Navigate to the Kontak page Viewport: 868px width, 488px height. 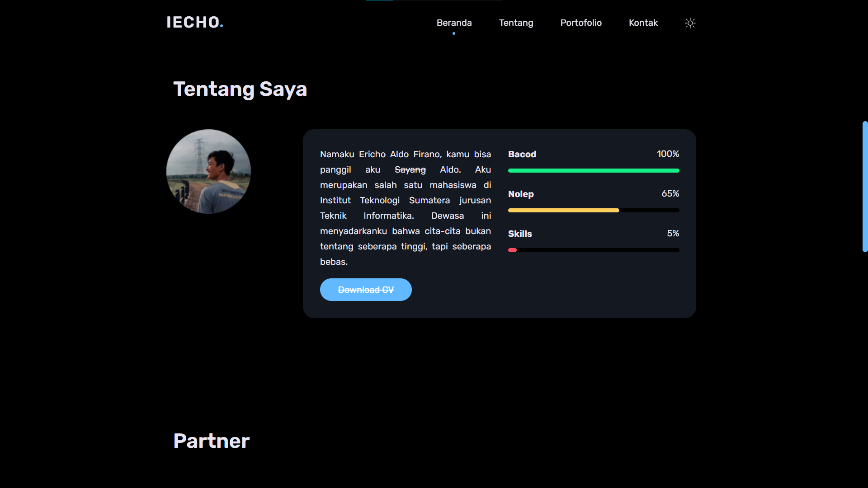[643, 23]
